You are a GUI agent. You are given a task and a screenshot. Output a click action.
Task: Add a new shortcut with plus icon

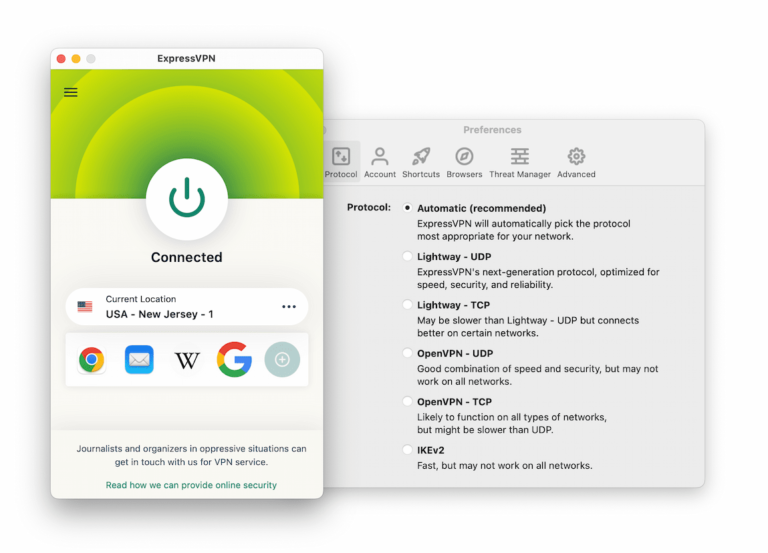[282, 360]
